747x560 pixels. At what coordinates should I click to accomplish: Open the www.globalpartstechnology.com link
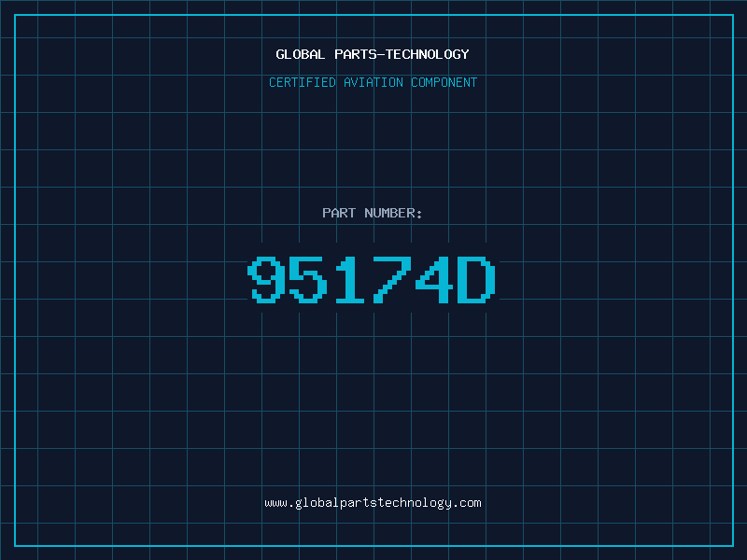click(x=373, y=503)
